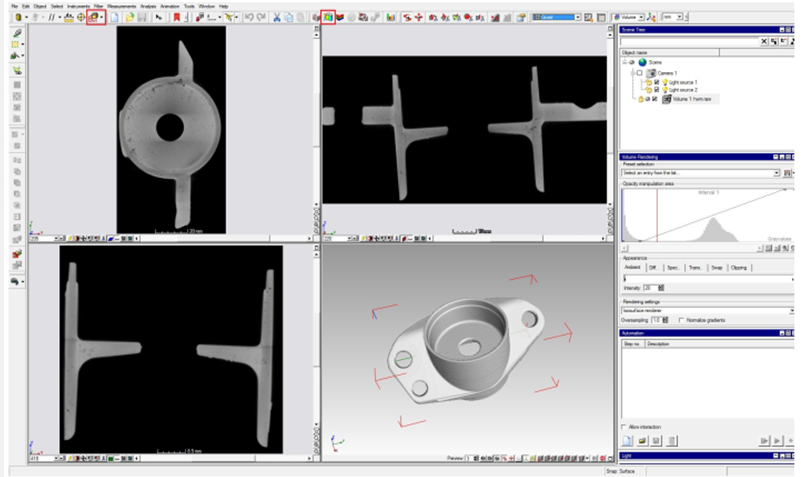Click the New document icon in toolbar

[116, 17]
